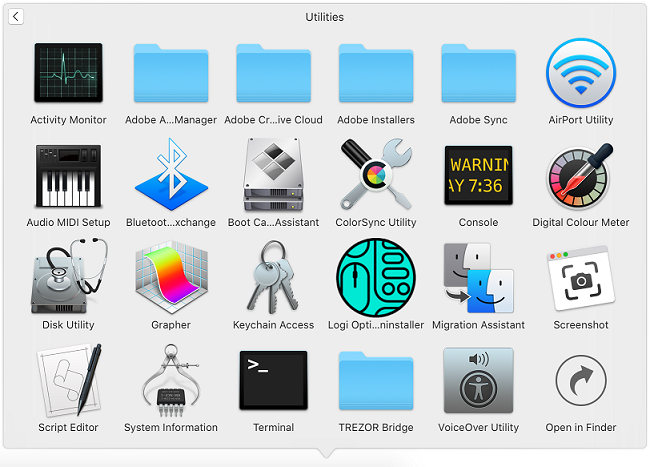Launch Logi Options uninstaller icon
650x467 pixels.
[x=376, y=278]
